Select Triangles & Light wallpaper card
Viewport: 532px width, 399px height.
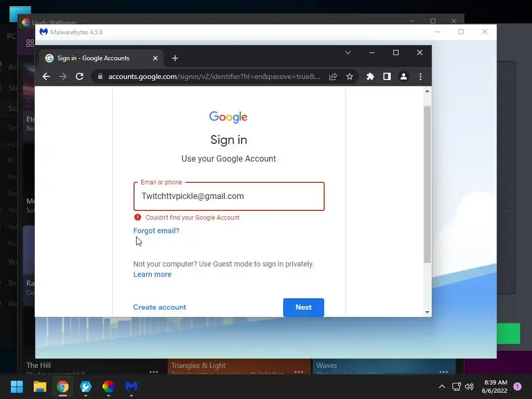239,367
